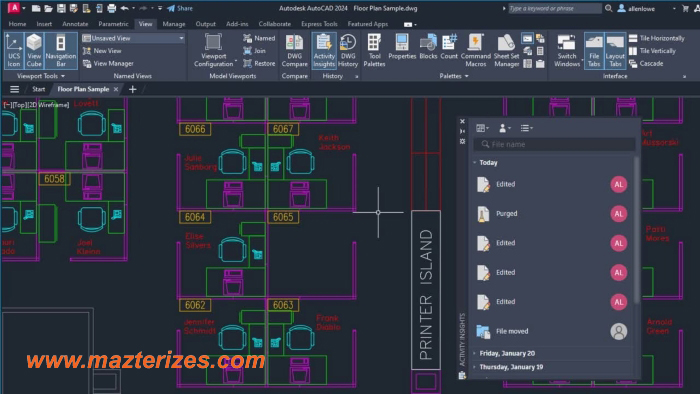Image resolution: width=700 pixels, height=394 pixels.
Task: Open the Home ribbon tab
Action: tap(17, 24)
